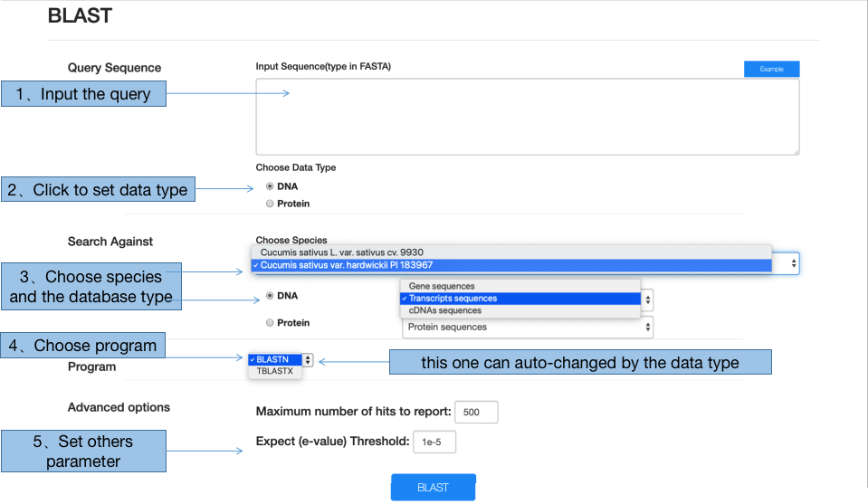Click the program dropdown arrows icon
This screenshot has height=504, width=868.
click(x=308, y=359)
